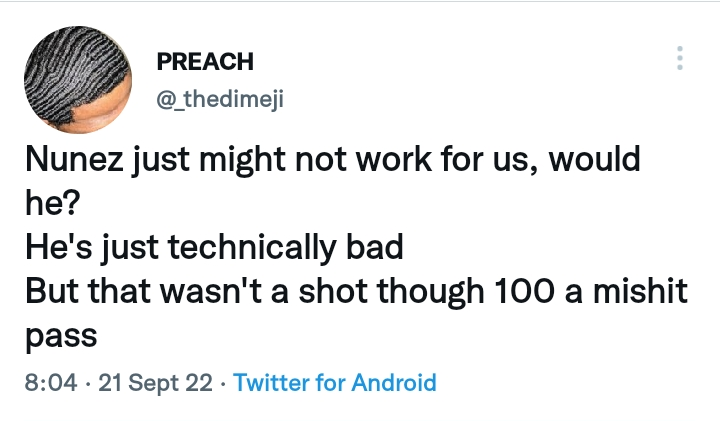720x421 pixels.
Task: Open the PREACH display name profile link
Action: [205, 61]
